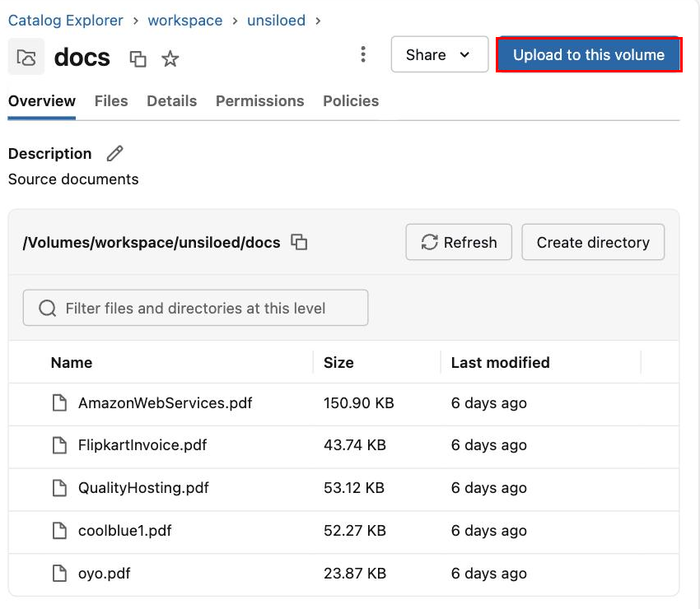
Task: Navigate to Catalog Explorer breadcrumb
Action: tap(65, 21)
